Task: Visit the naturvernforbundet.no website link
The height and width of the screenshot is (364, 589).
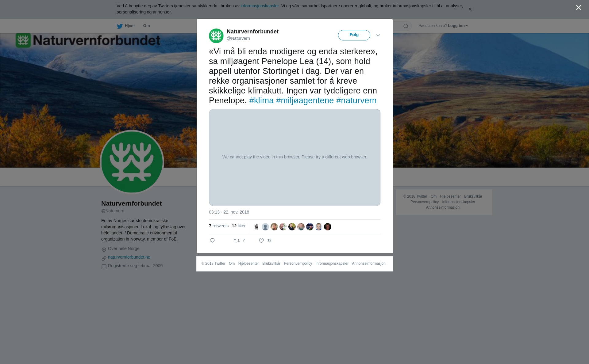Action: [x=129, y=257]
